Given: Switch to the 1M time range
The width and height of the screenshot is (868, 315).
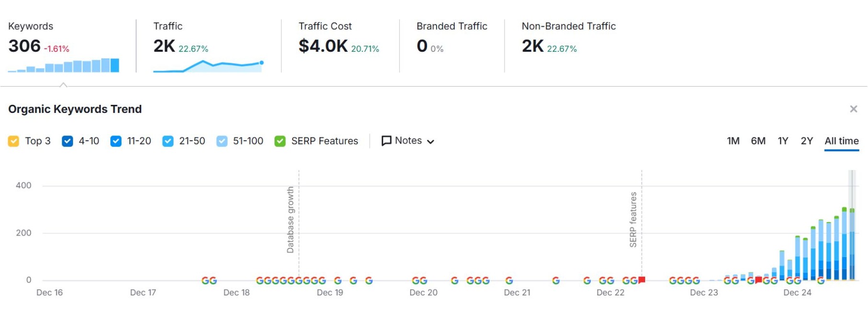Looking at the screenshot, I should 733,141.
